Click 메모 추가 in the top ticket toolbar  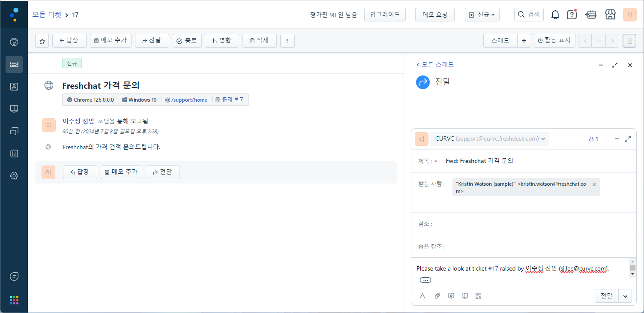pyautogui.click(x=111, y=41)
